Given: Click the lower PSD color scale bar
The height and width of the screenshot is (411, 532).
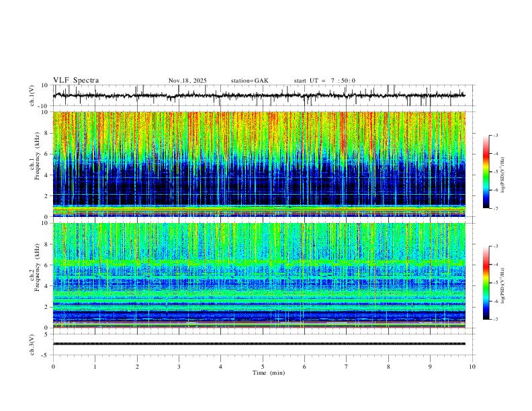Looking at the screenshot, I should point(486,283).
